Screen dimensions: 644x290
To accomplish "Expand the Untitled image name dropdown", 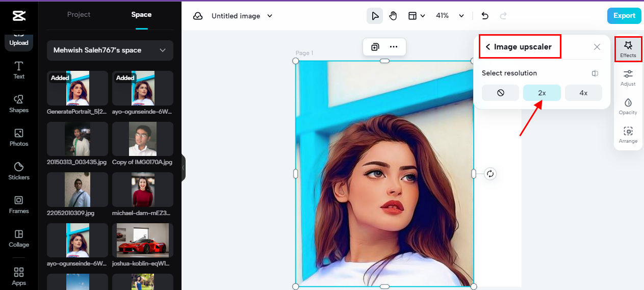I will 270,16.
